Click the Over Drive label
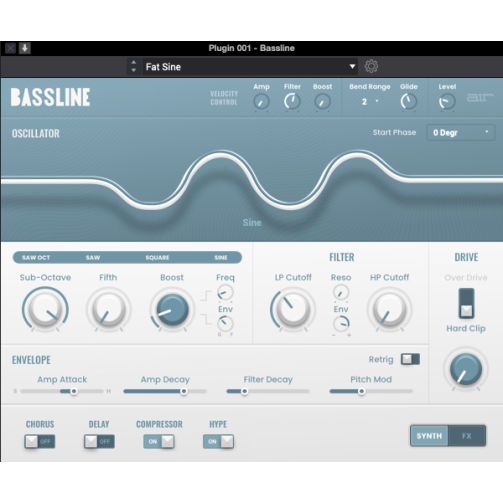 [466, 278]
